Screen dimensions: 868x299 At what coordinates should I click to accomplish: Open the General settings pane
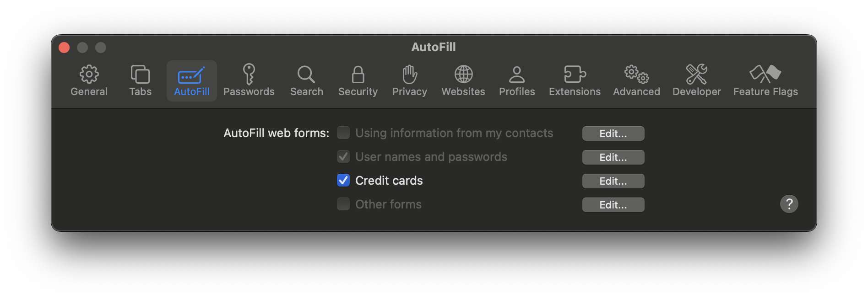(x=89, y=81)
